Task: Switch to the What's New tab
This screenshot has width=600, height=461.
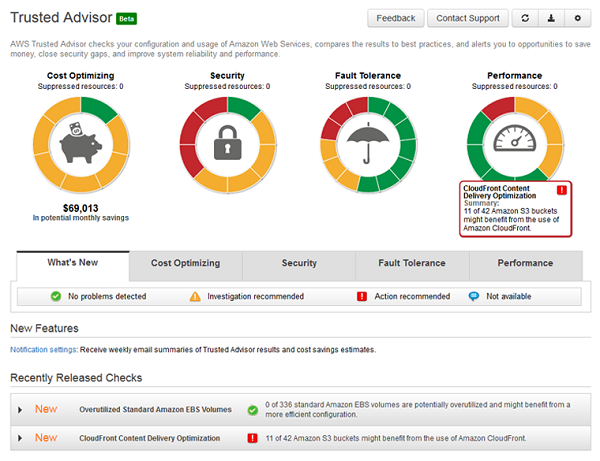Action: click(x=73, y=265)
